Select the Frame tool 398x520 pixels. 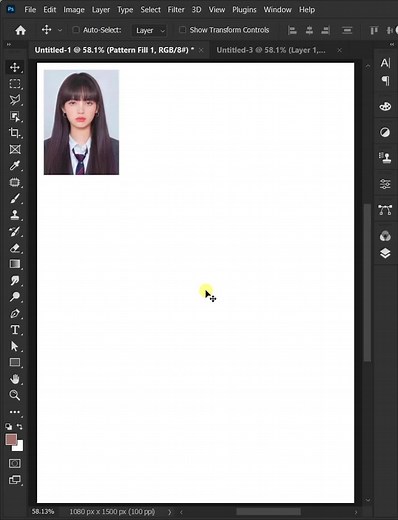point(15,149)
